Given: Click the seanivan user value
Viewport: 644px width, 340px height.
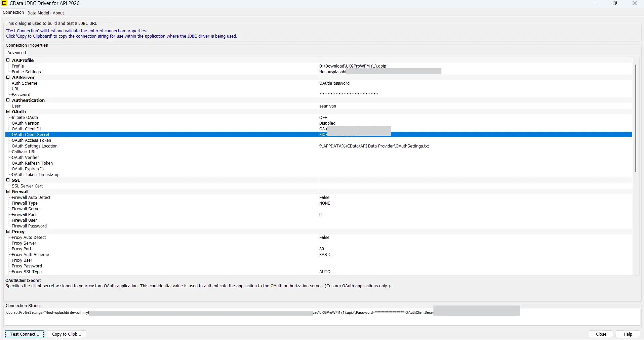Looking at the screenshot, I should pos(328,106).
